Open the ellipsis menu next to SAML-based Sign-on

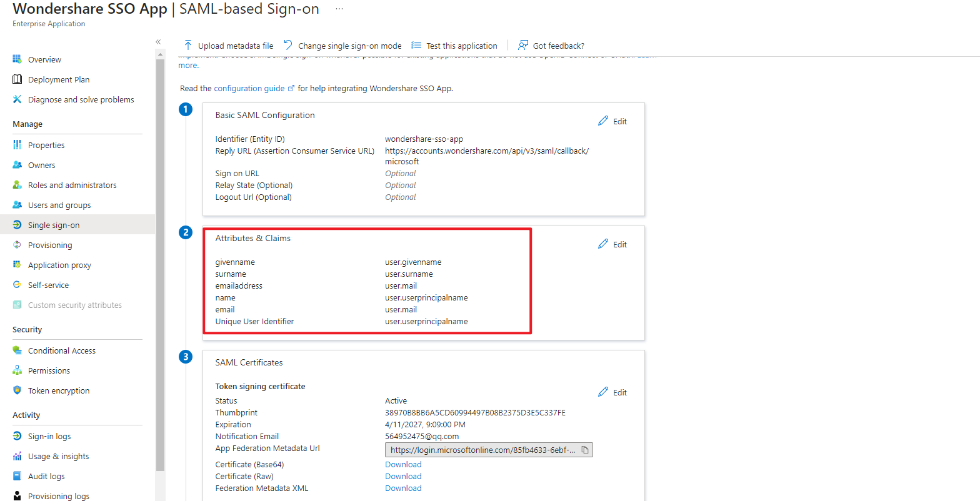[x=339, y=9]
